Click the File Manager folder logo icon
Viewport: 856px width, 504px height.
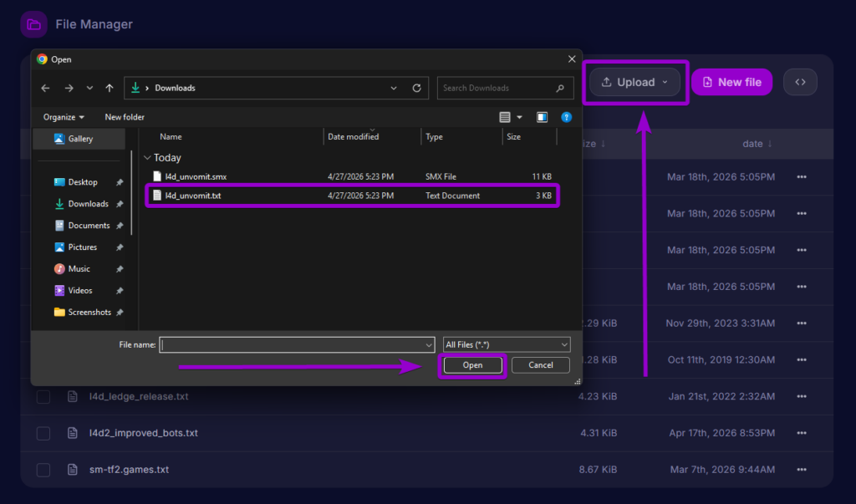[x=33, y=23]
